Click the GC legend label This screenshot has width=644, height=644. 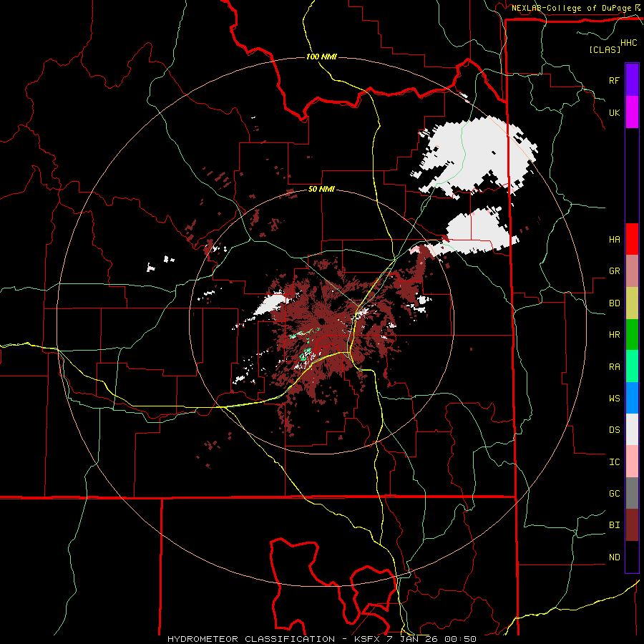(x=614, y=493)
